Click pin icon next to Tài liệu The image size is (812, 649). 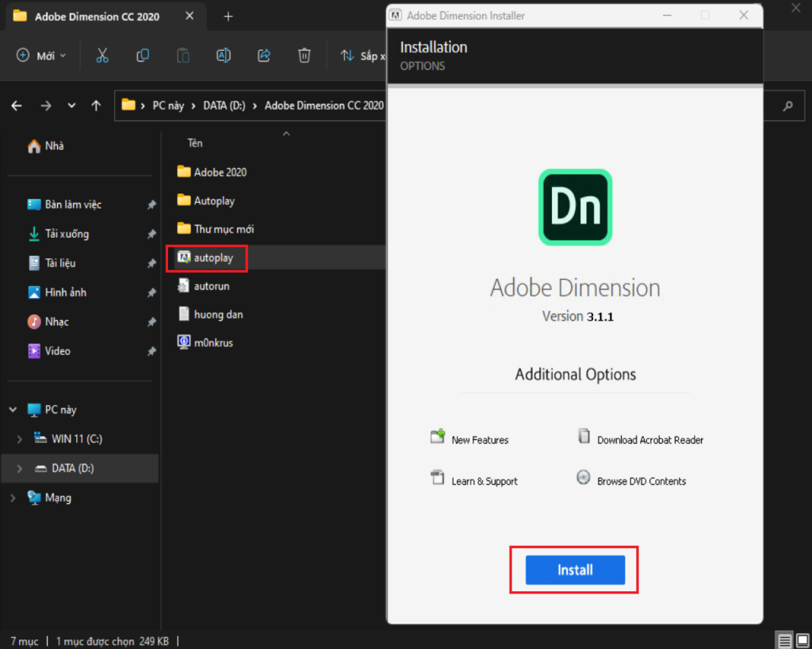pos(151,263)
